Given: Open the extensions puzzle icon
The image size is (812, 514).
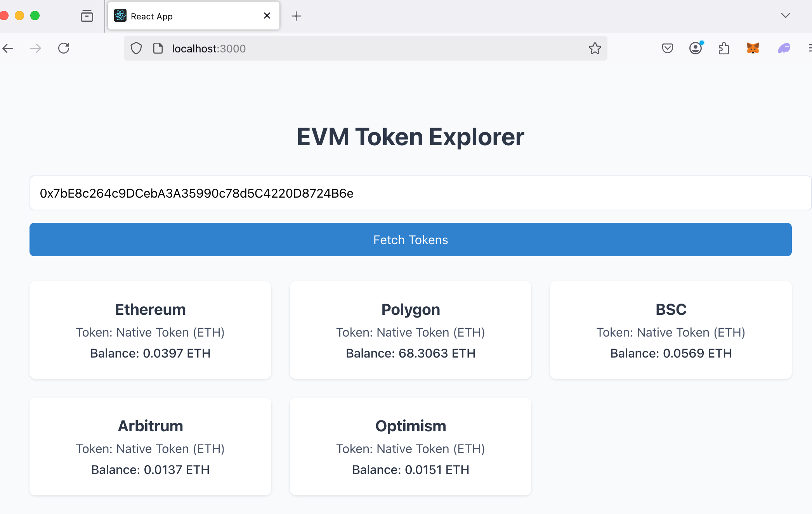Looking at the screenshot, I should coord(724,49).
